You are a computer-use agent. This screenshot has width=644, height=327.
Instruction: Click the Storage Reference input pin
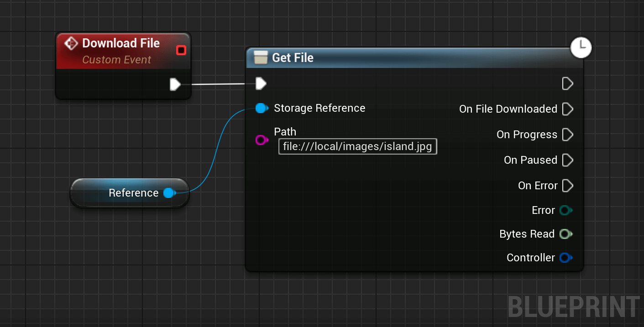(262, 108)
